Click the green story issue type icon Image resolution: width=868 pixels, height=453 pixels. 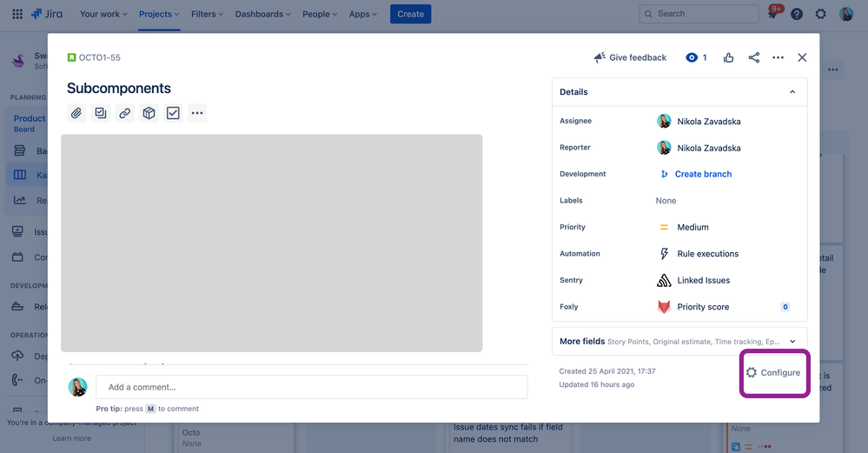pos(71,57)
